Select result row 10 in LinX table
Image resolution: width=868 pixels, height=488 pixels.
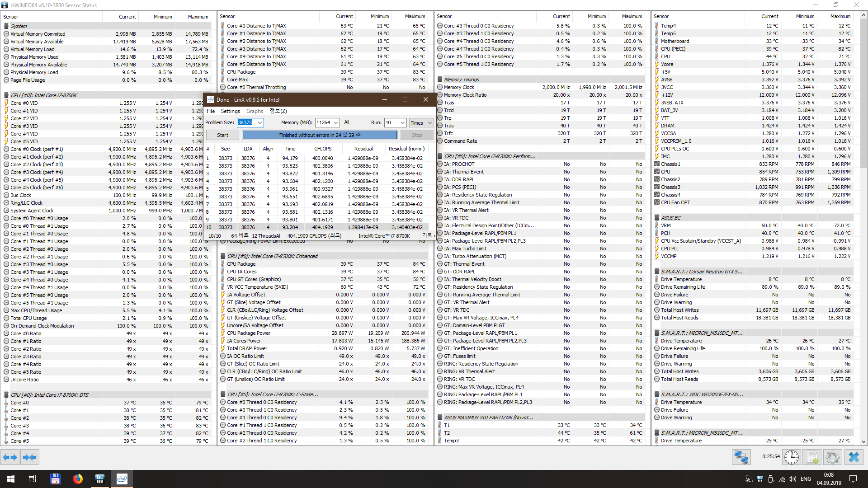point(316,227)
